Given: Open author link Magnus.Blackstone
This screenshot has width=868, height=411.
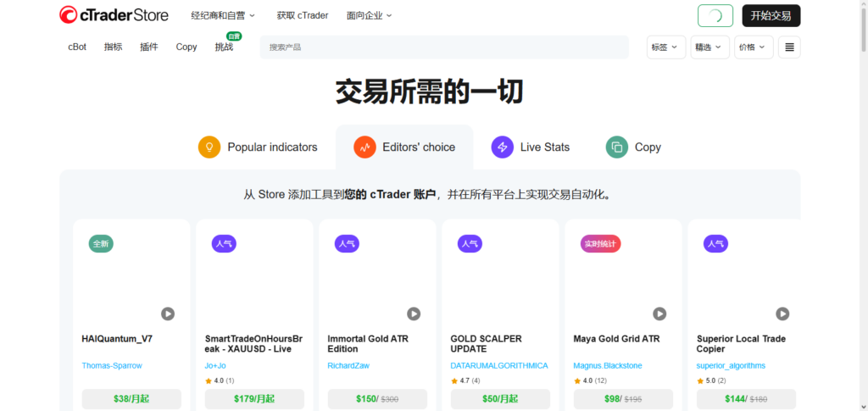Looking at the screenshot, I should coord(608,365).
